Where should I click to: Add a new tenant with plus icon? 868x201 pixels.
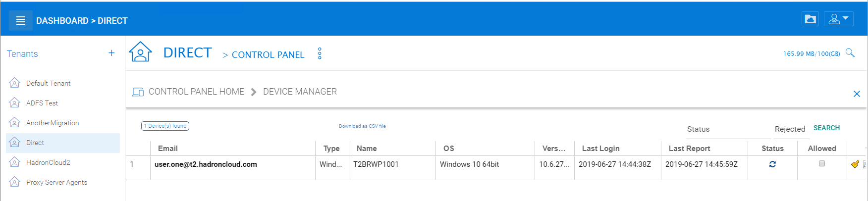pos(111,53)
